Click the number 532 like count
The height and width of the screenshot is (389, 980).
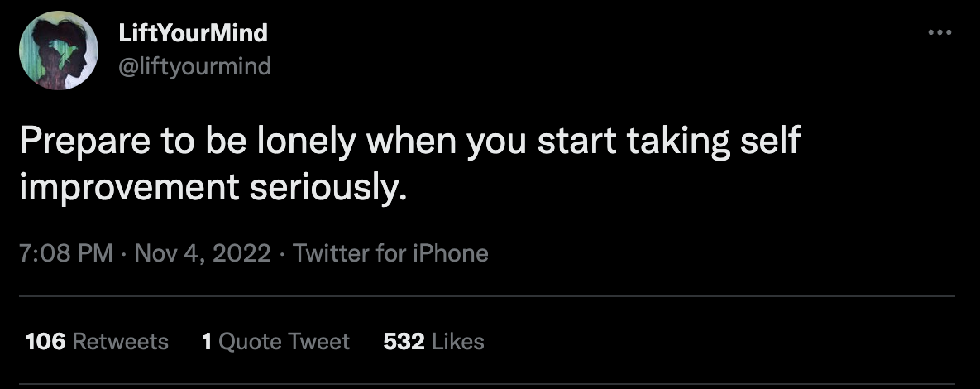point(404,341)
